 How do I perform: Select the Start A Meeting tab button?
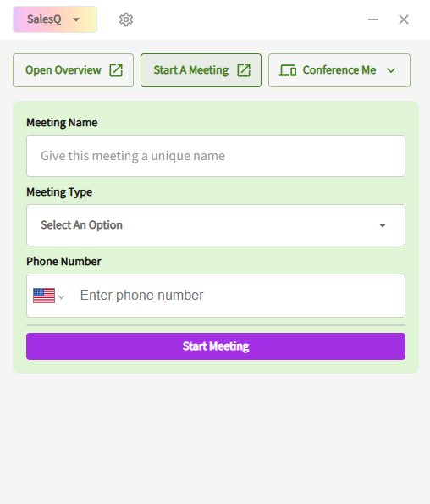coord(201,70)
